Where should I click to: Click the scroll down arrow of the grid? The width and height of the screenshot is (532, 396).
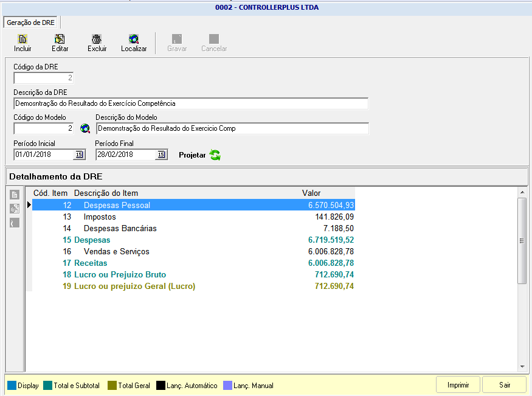[x=522, y=367]
